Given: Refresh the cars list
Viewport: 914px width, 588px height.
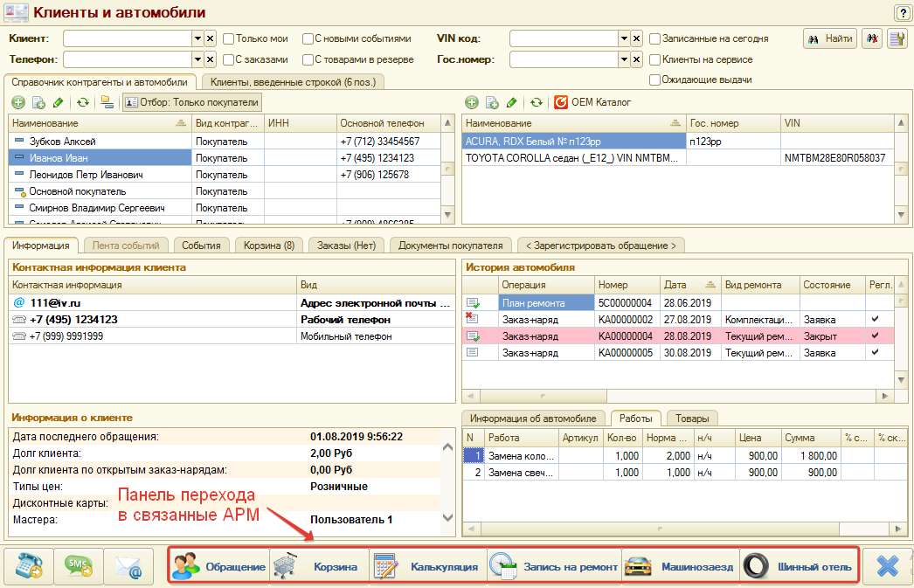Looking at the screenshot, I should (537, 102).
